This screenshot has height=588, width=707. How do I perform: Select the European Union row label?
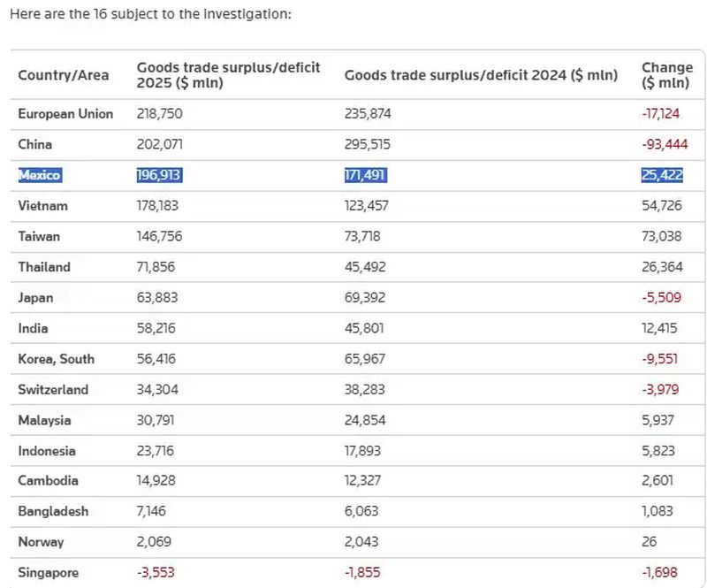(65, 114)
